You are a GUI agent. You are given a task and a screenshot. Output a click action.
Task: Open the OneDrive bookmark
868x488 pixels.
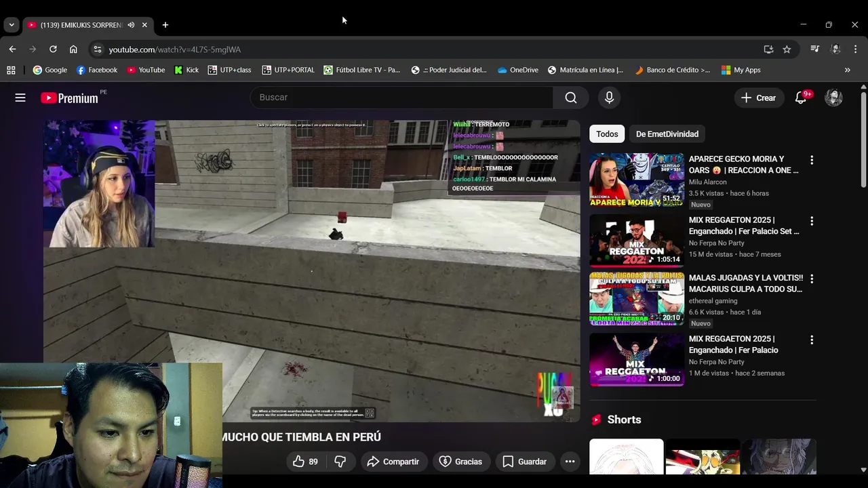pos(517,70)
